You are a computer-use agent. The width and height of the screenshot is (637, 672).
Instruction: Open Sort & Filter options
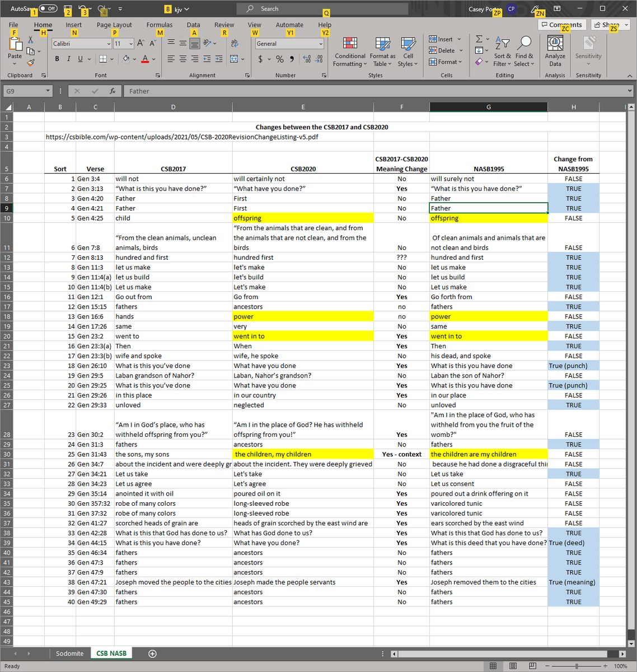coord(502,52)
